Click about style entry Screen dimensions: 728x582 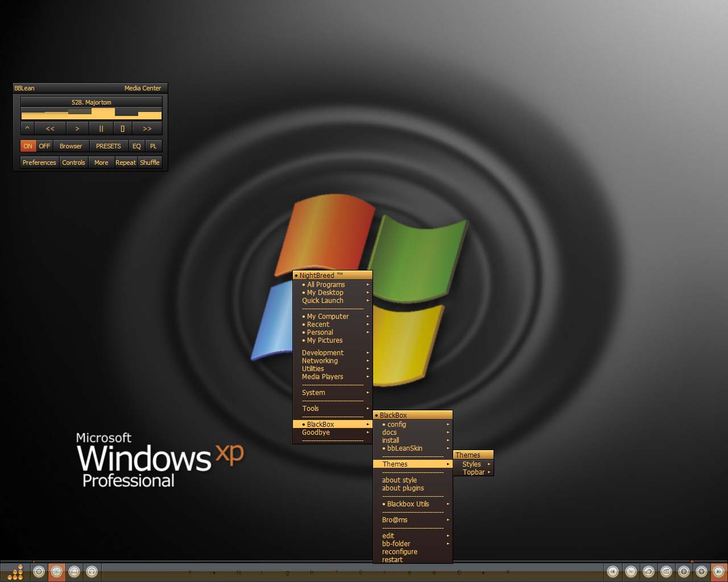[413, 480]
